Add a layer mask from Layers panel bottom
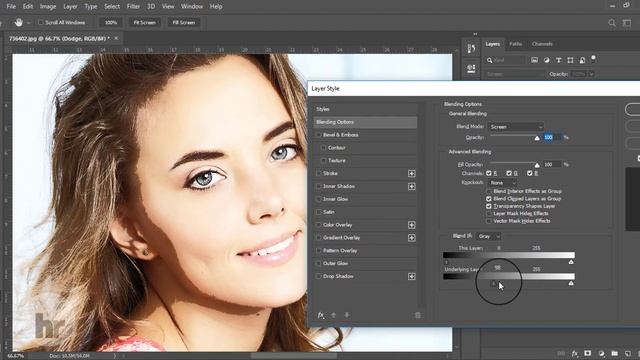 [x=587, y=353]
